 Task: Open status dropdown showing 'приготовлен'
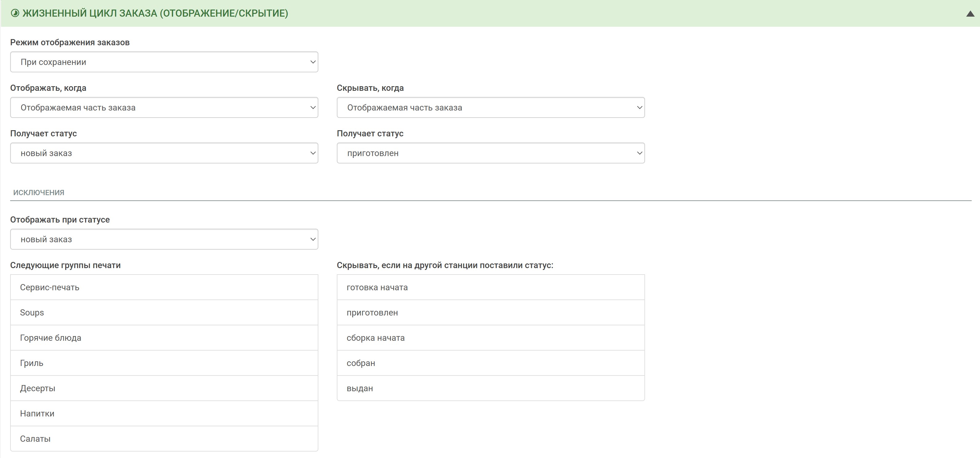pyautogui.click(x=490, y=153)
